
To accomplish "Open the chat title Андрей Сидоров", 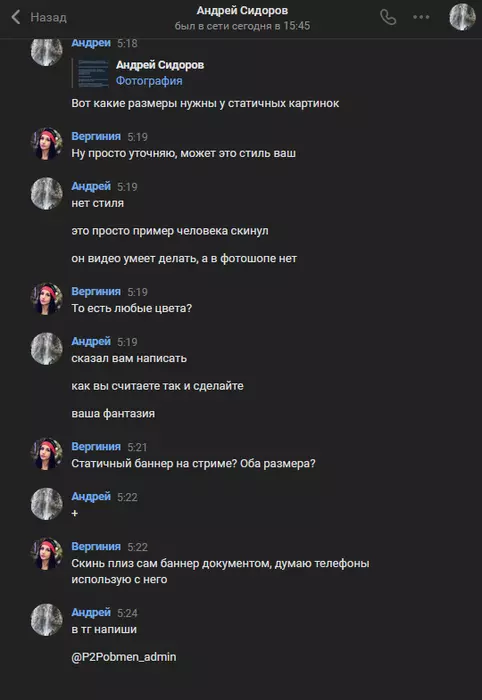I will pyautogui.click(x=242, y=10).
